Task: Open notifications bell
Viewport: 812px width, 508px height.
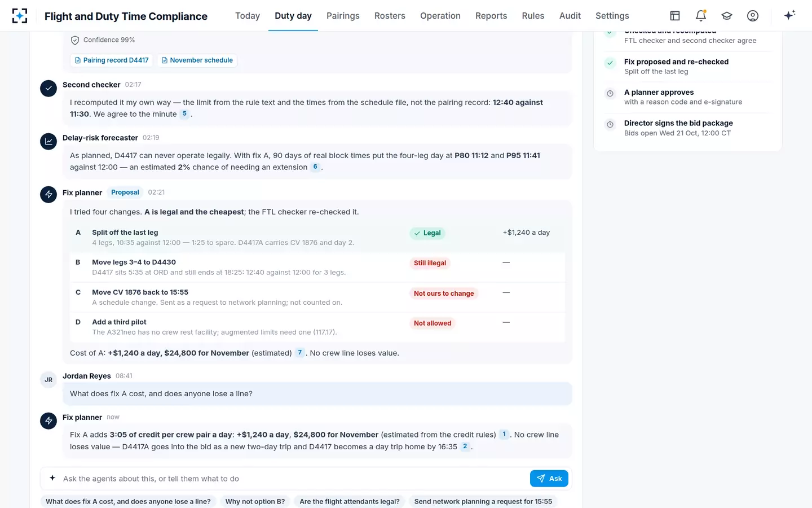Action: 701,16
